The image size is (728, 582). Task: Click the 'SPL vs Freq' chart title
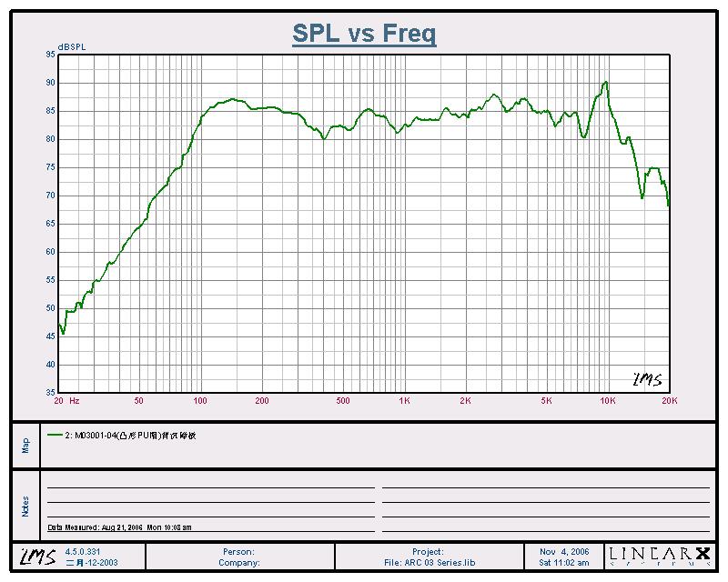tap(364, 34)
